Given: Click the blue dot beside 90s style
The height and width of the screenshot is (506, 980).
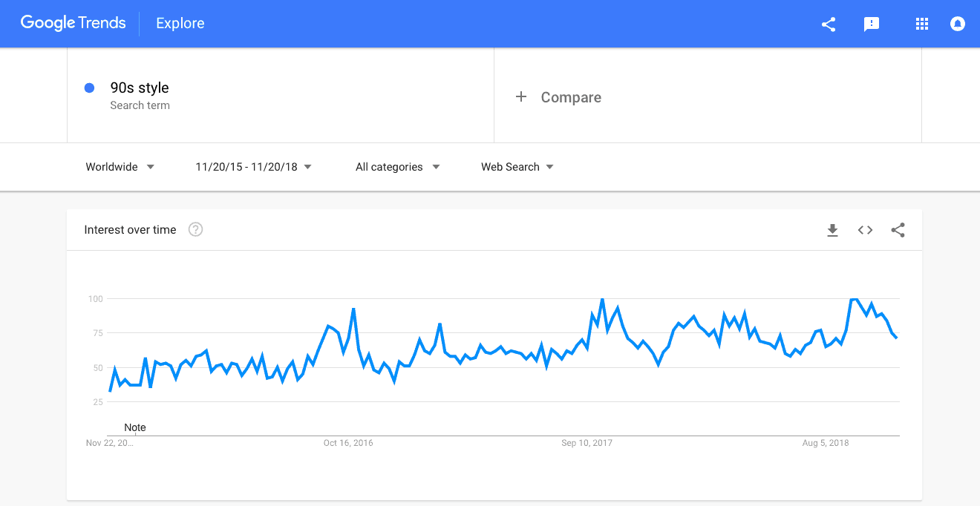Looking at the screenshot, I should point(90,88).
